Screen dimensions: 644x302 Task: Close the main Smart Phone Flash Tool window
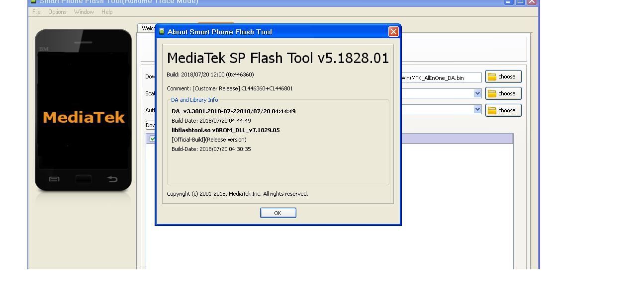pos(532,1)
